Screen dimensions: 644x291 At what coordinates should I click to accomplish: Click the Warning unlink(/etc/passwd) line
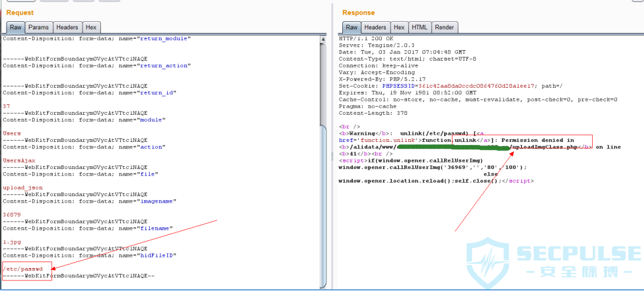[x=411, y=133]
